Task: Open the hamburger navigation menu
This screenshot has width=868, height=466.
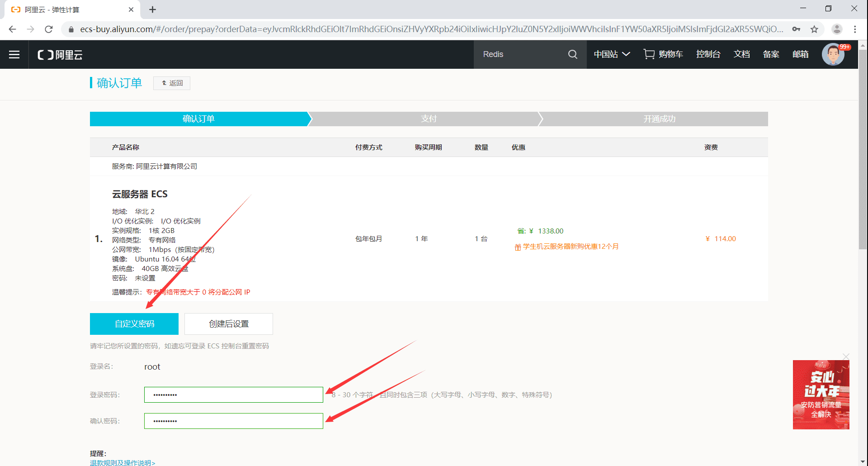Action: pos(14,55)
